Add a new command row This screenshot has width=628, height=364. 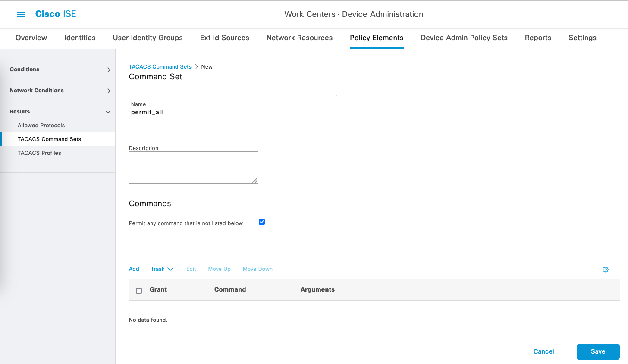pyautogui.click(x=134, y=269)
